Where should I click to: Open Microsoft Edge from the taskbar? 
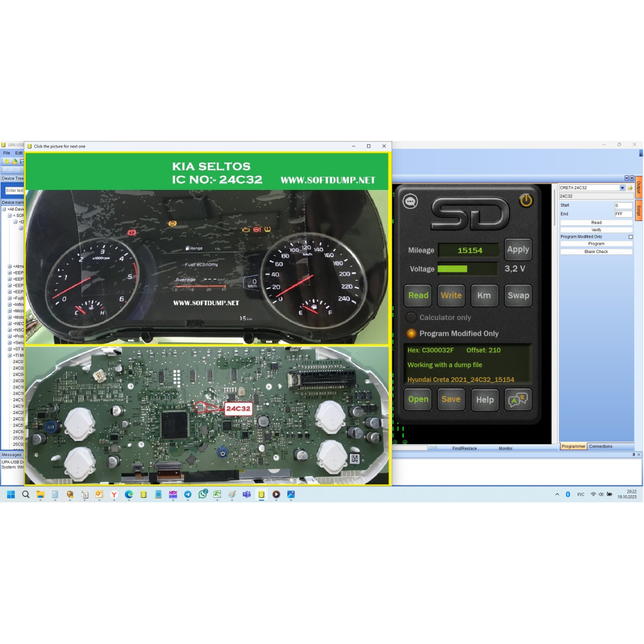[129, 494]
